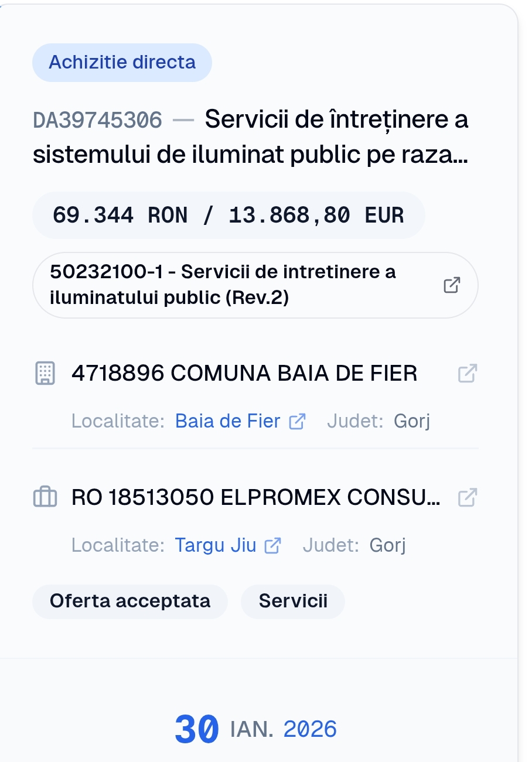Open ELPROMEX CONSU… external link icon
Screen dimensions: 532x762
click(467, 497)
